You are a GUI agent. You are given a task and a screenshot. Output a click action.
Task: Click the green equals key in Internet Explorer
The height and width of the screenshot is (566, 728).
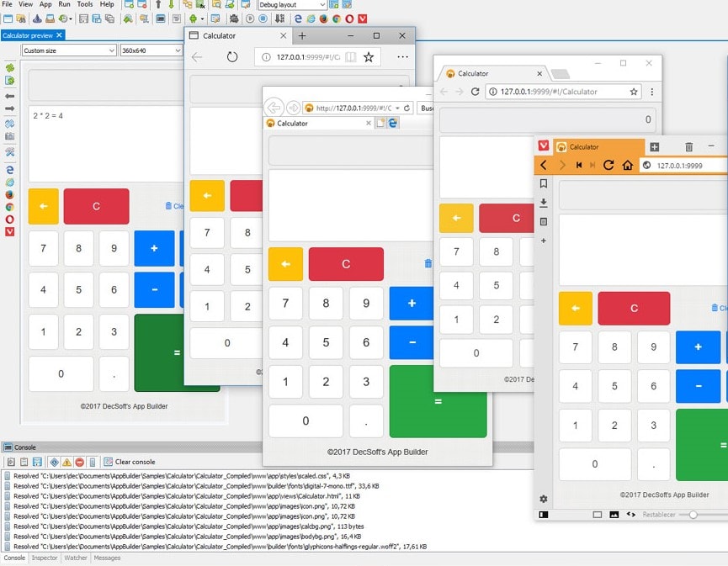click(x=438, y=401)
